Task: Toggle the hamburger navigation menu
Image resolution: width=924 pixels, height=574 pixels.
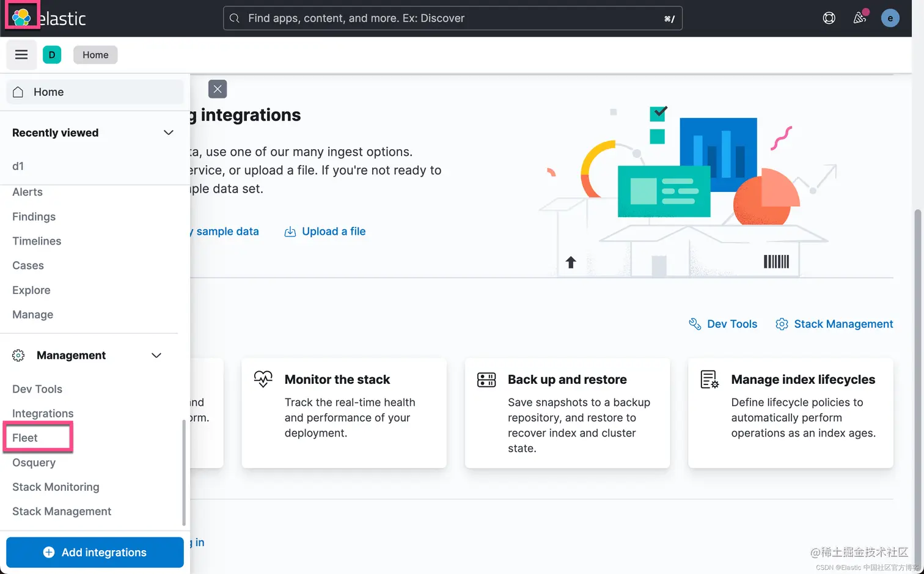Action: tap(21, 55)
